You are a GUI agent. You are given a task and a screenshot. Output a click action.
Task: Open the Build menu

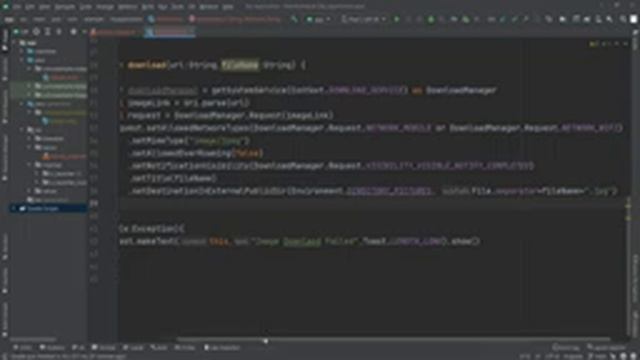pos(148,7)
